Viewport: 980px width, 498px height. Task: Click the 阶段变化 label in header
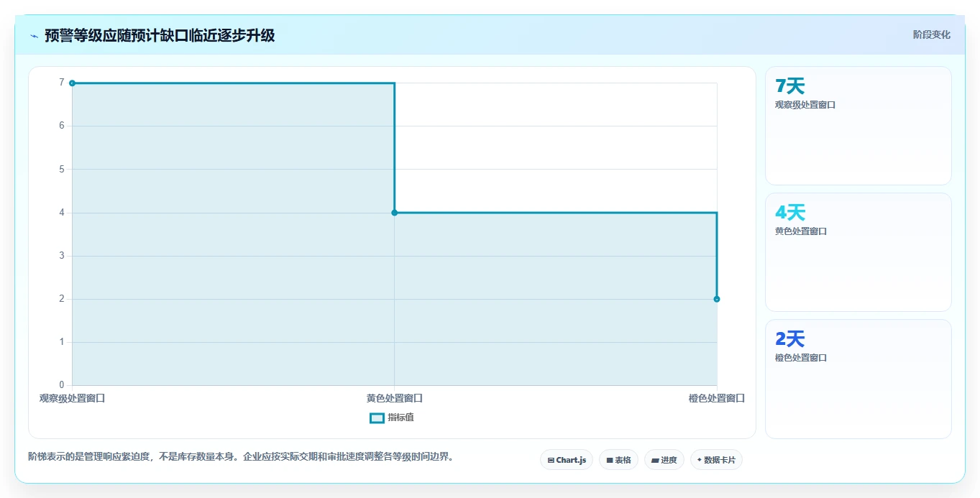[932, 34]
